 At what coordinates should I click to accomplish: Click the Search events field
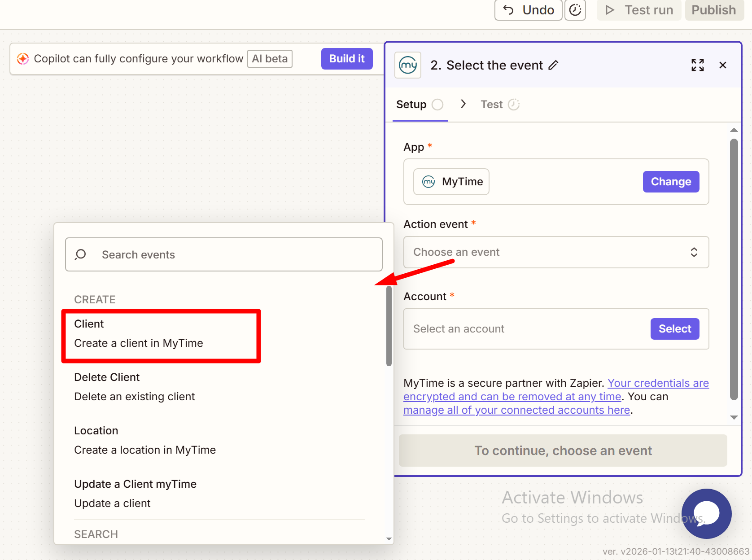point(224,254)
